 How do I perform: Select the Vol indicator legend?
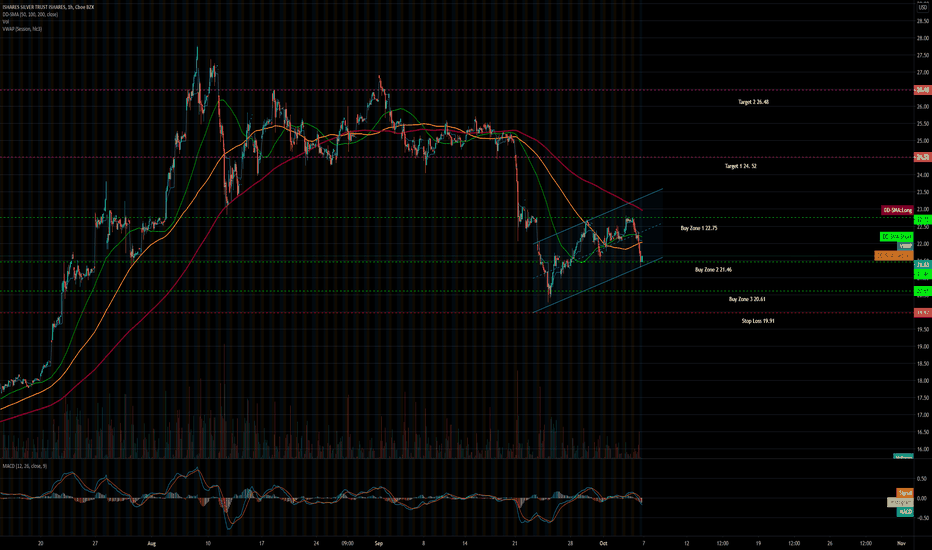[5, 21]
